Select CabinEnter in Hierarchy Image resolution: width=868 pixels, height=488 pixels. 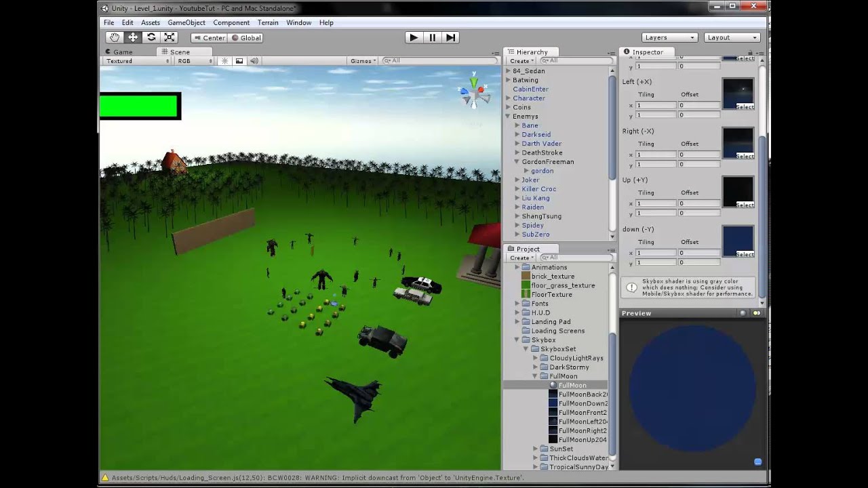[x=530, y=89]
